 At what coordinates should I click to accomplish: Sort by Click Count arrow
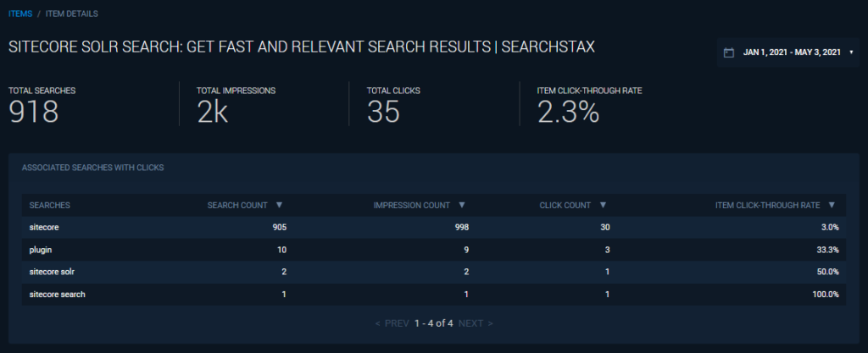tap(603, 205)
